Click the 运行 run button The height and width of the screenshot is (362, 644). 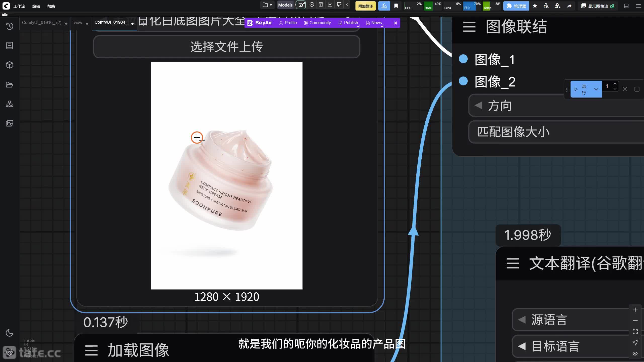point(581,89)
